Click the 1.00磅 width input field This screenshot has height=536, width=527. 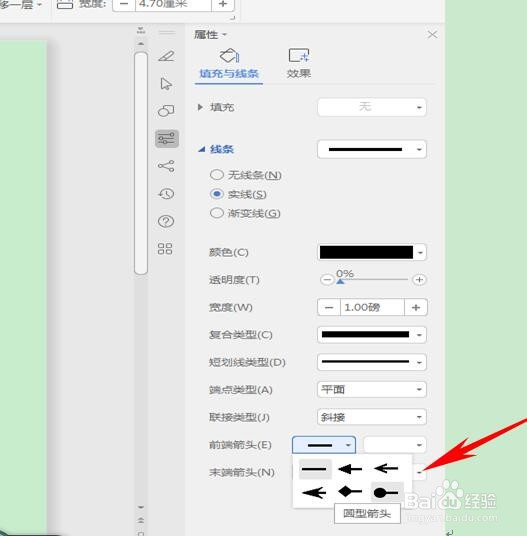click(372, 307)
